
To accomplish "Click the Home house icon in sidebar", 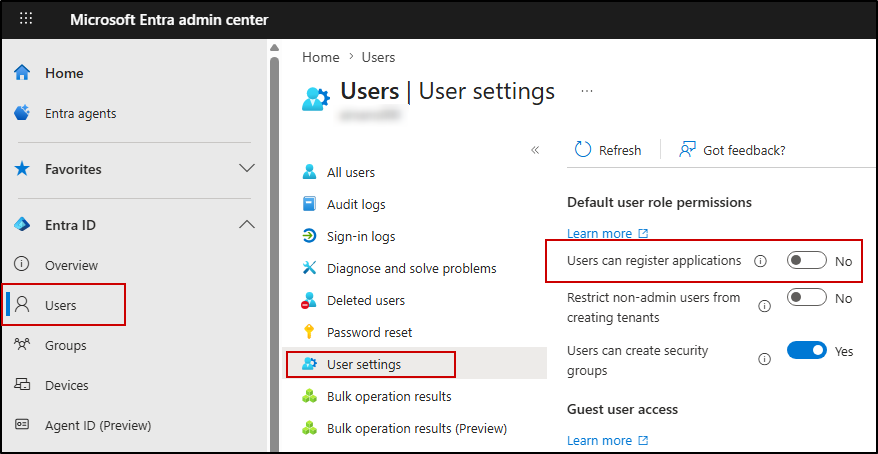I will coord(22,73).
